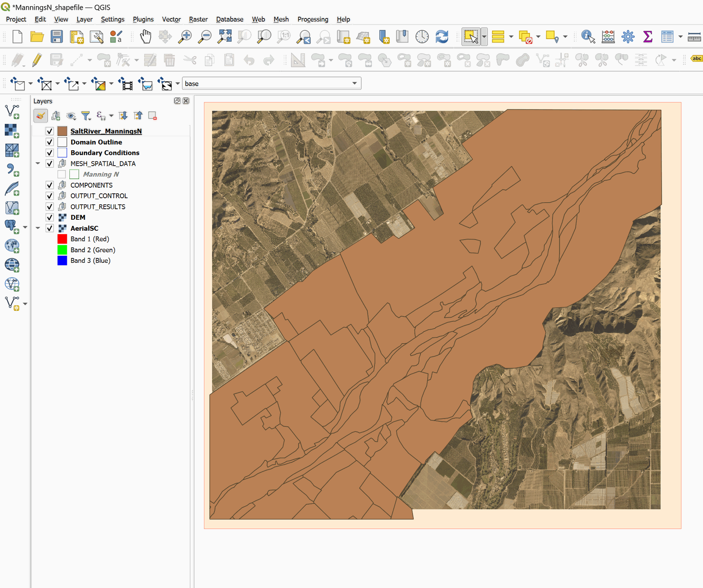Viewport: 703px width, 588px height.
Task: Click the Open Project folder icon
Action: tap(37, 36)
